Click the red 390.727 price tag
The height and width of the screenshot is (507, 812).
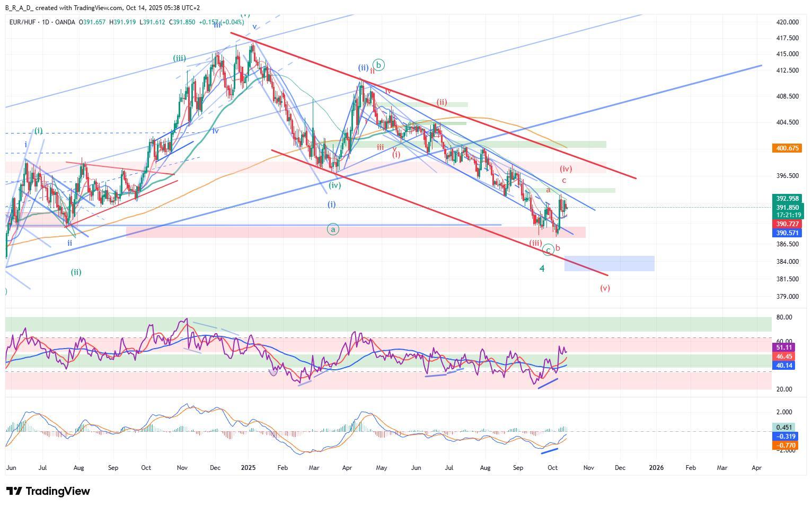point(787,225)
